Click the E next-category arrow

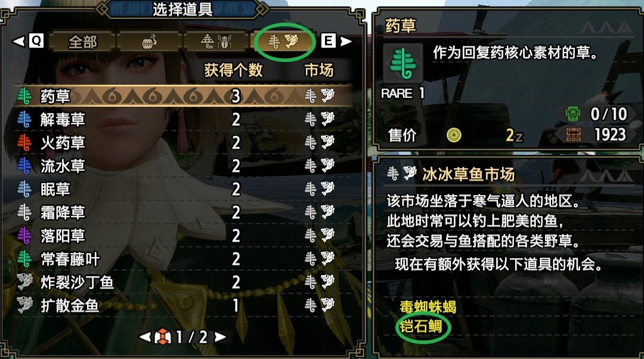click(337, 41)
